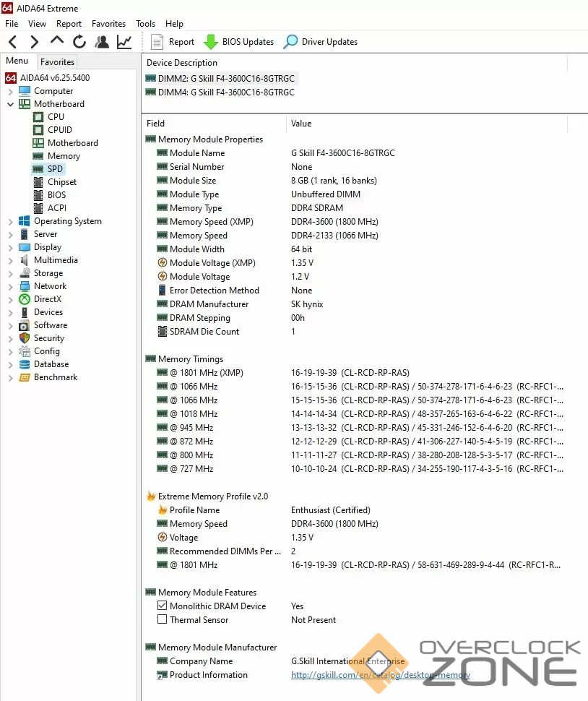Open the gskill.com product information link
Screen dimensions: 588x701
(380, 675)
